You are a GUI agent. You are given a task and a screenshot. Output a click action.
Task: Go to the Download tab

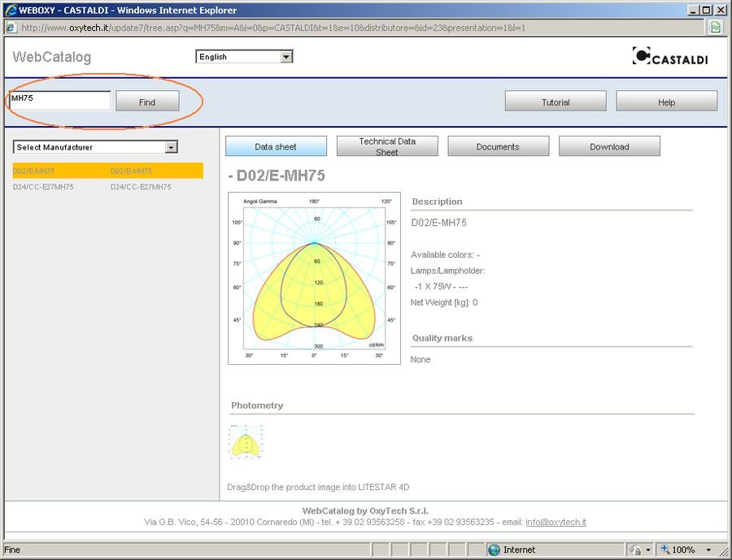pyautogui.click(x=609, y=146)
